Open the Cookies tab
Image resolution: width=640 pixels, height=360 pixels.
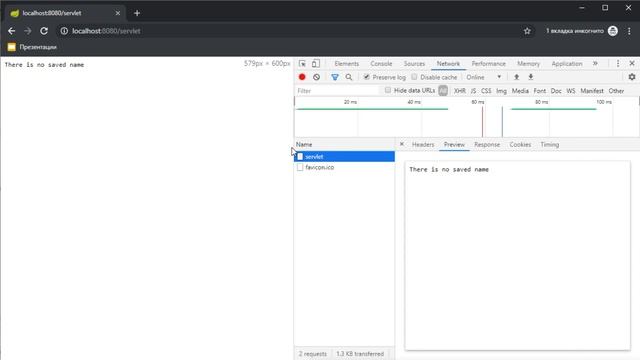tap(520, 144)
